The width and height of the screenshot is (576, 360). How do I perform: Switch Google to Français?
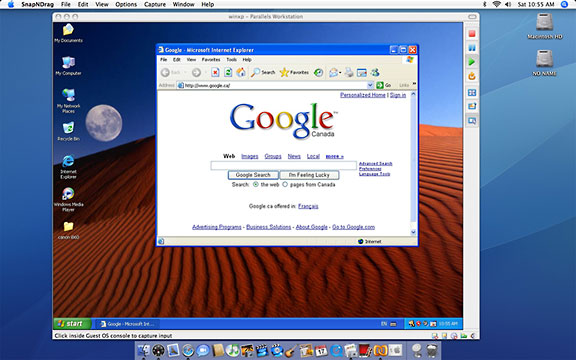tap(308, 206)
